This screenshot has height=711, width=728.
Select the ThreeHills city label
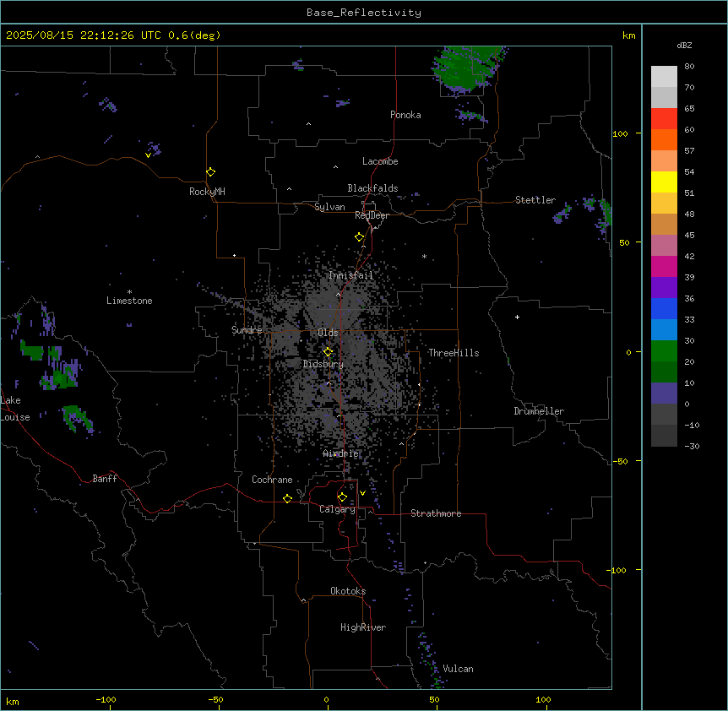coord(454,353)
